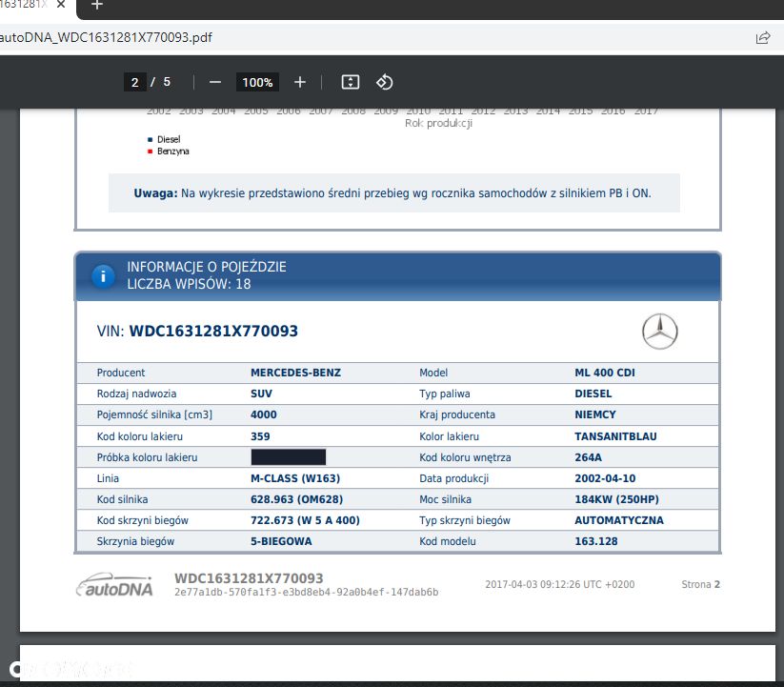Click the MERCEDES-BENZ producer value
Screen dimensions: 784x687
coord(295,373)
